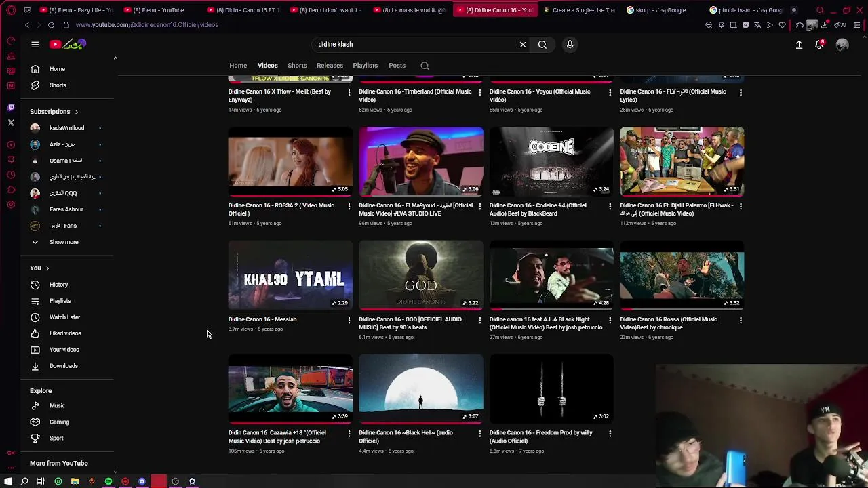Open more options for Codeine #4 video
868x488 pixels.
(x=610, y=206)
